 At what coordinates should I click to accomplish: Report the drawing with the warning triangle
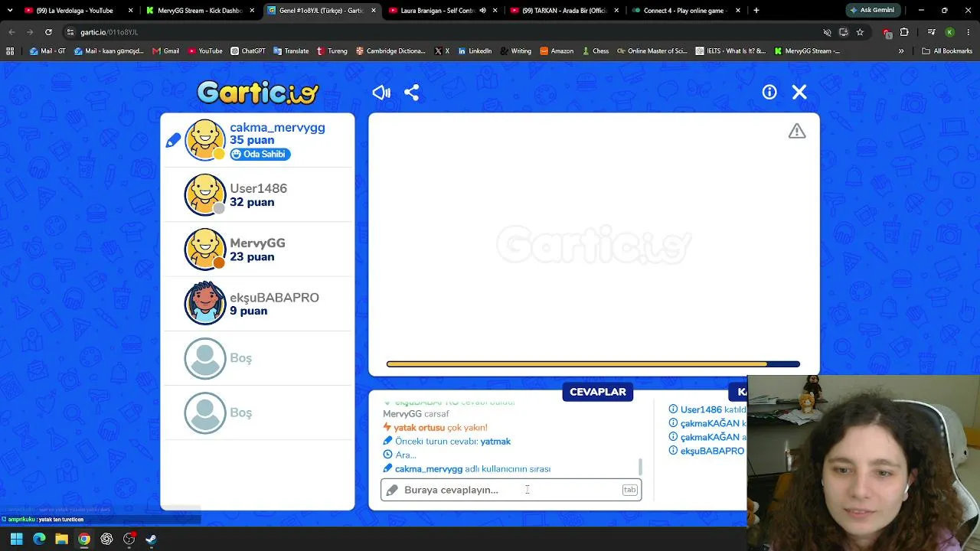click(797, 132)
